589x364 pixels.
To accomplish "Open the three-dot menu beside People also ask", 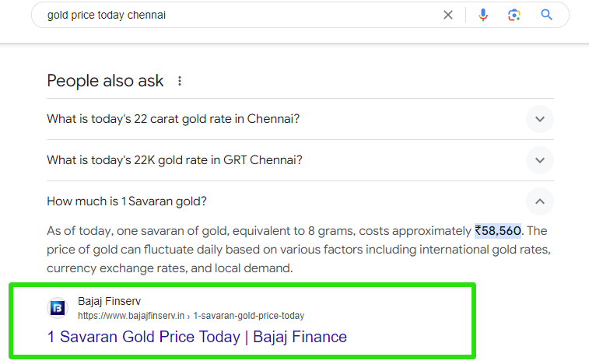I will coord(180,81).
